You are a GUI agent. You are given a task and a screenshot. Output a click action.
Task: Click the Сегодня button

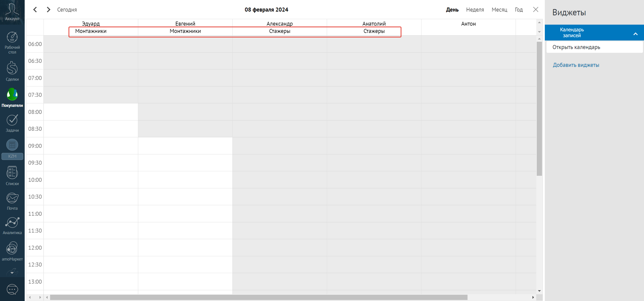click(x=67, y=10)
